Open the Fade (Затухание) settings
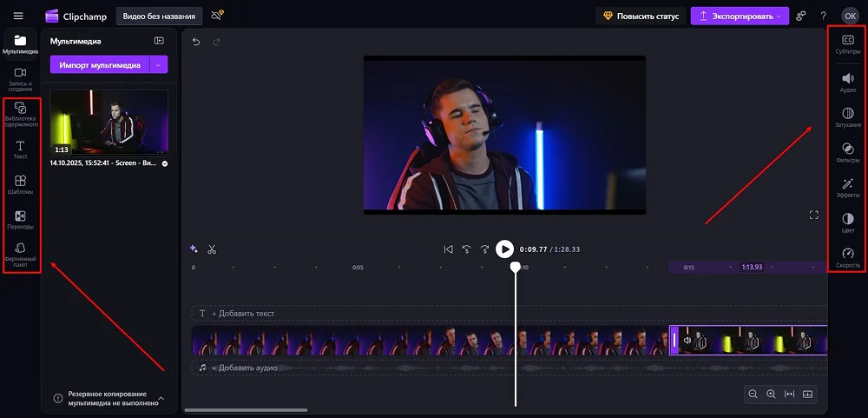 [x=847, y=116]
